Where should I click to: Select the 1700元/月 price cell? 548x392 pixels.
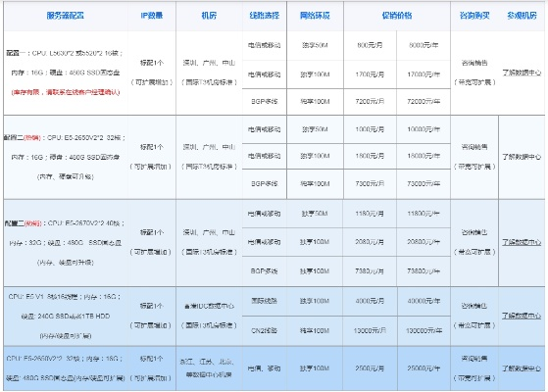(x=370, y=74)
